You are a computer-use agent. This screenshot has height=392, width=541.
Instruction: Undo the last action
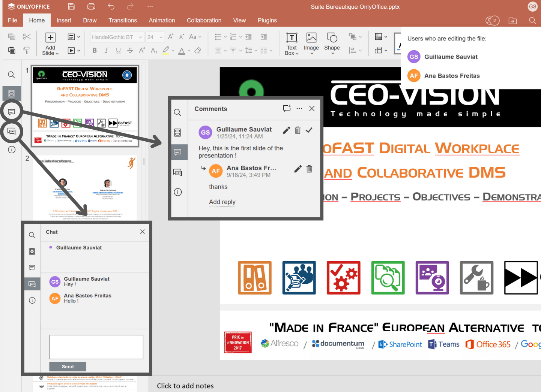111,6
